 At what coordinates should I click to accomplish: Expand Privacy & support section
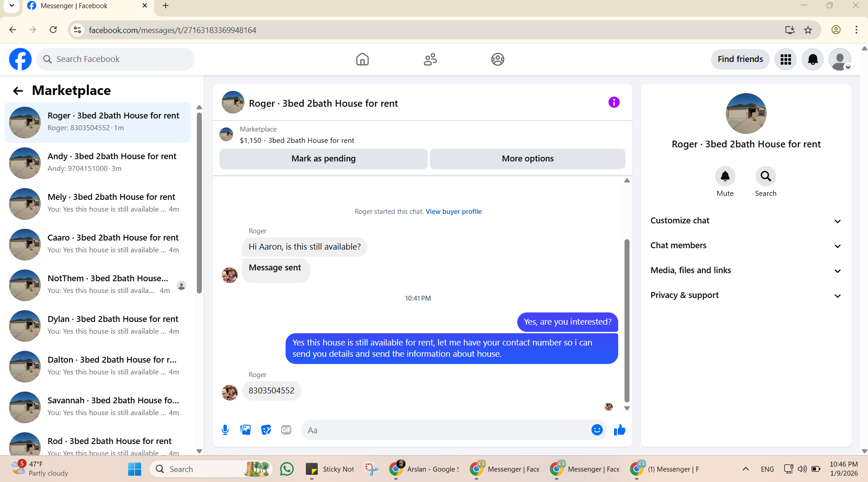coord(746,295)
